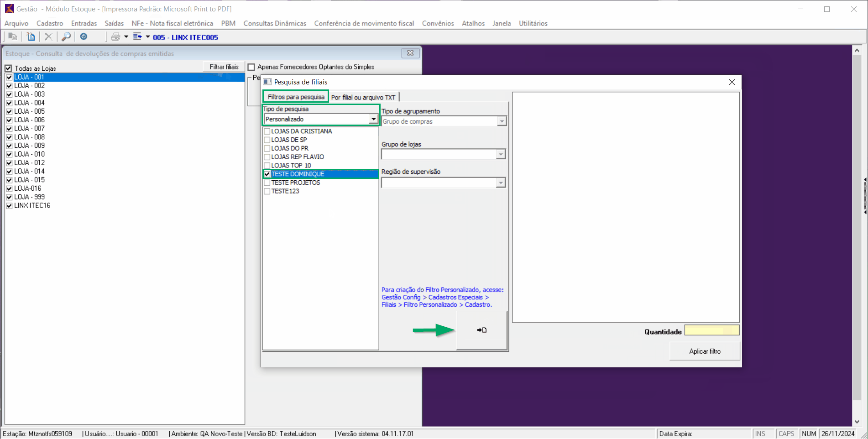This screenshot has width=868, height=439.
Task: Click the store-switch list icon beside 005
Action: [x=137, y=37]
